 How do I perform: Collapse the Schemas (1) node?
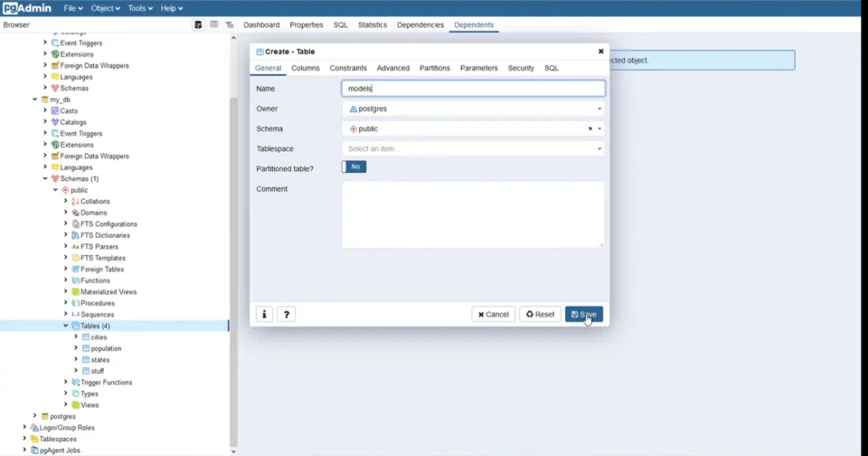(x=45, y=178)
